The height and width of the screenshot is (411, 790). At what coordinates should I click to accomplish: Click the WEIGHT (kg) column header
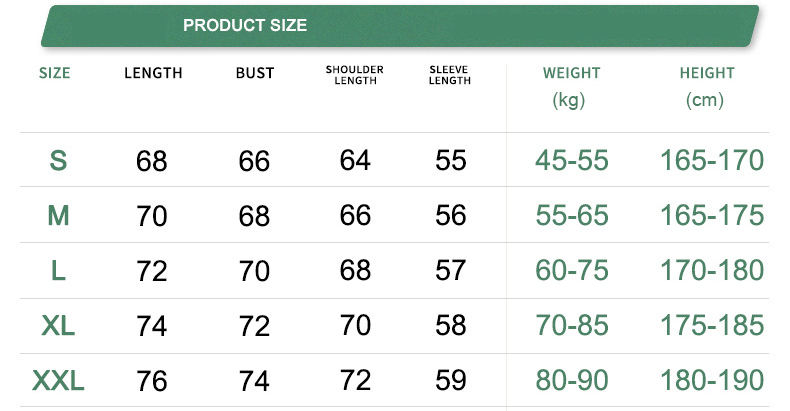tap(571, 85)
